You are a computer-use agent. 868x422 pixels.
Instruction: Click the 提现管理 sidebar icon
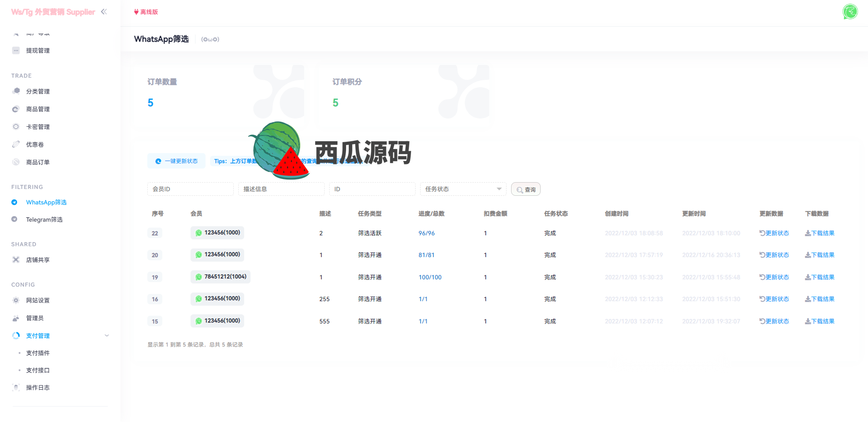tap(16, 50)
